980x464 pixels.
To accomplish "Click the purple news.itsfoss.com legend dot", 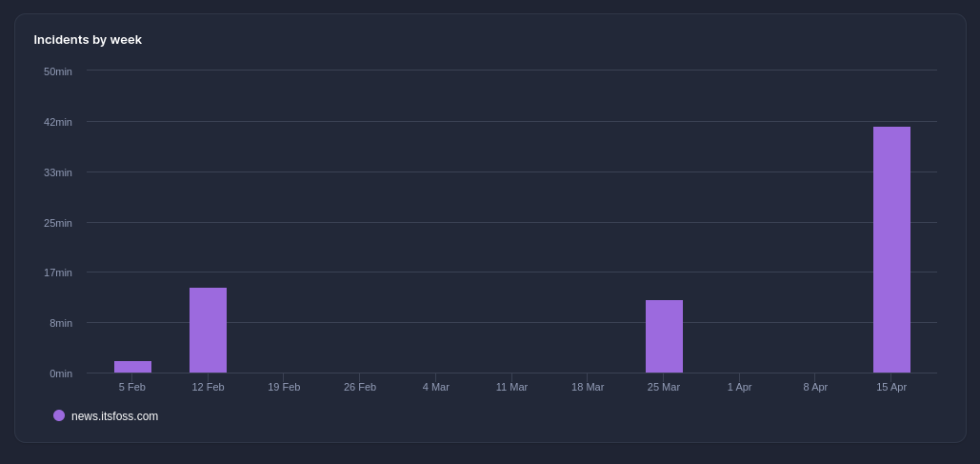I will (x=59, y=415).
